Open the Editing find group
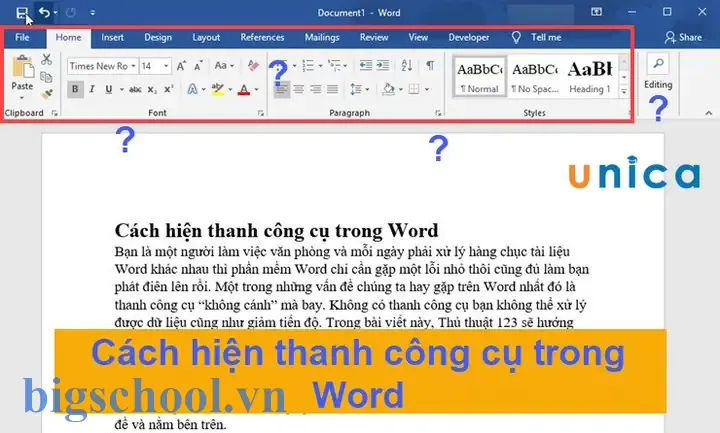The width and height of the screenshot is (720, 433). click(x=658, y=72)
